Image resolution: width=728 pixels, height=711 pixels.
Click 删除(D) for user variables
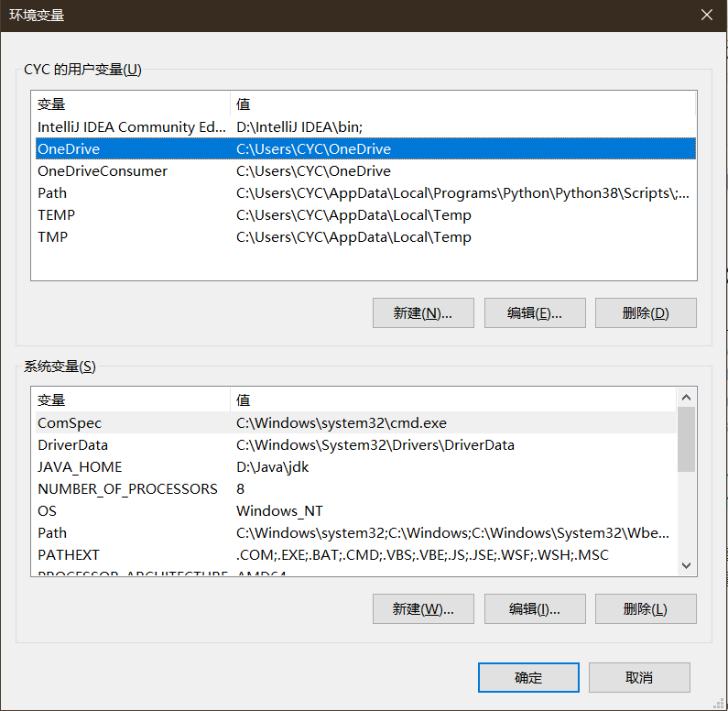(x=646, y=313)
